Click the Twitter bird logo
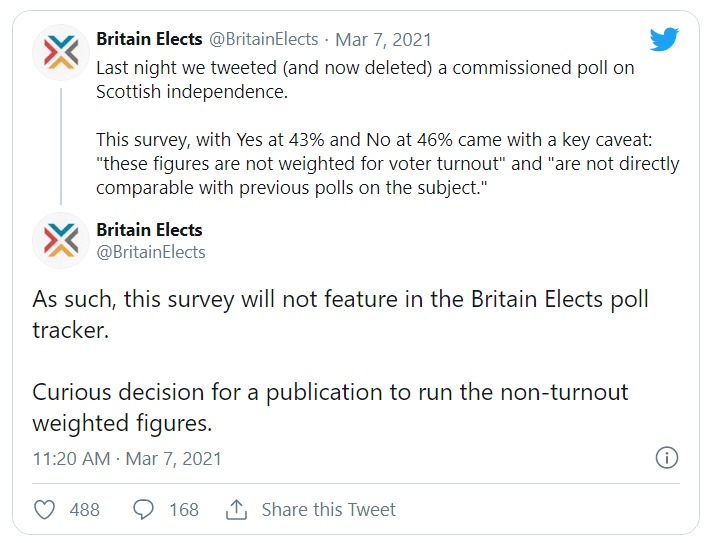Viewport: 712px width, 543px height. [x=664, y=39]
